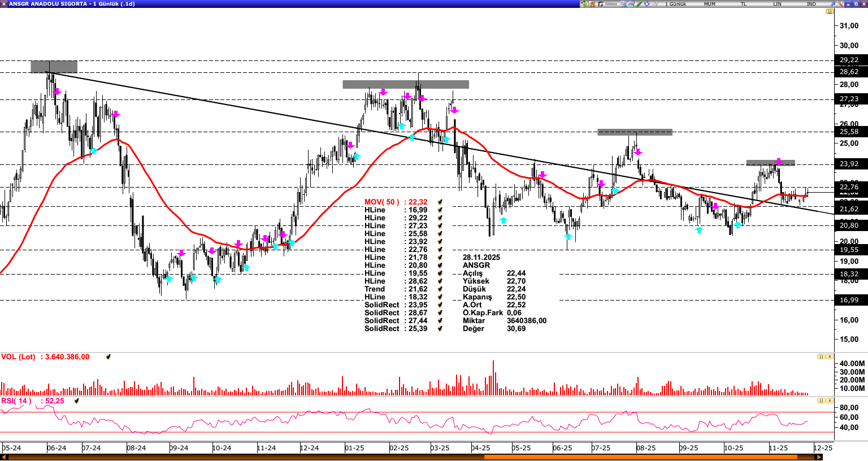Click the pencil drawing tool icon
Image resolution: width=868 pixels, height=461 pixels.
pyautogui.click(x=639, y=4)
